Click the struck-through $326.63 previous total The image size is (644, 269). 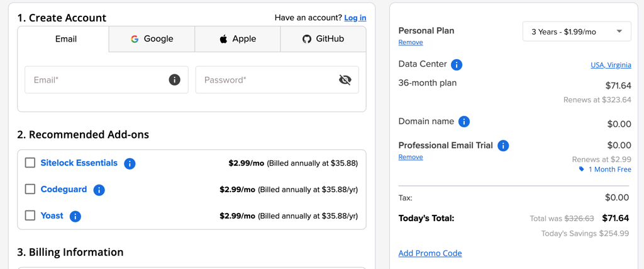click(x=579, y=219)
